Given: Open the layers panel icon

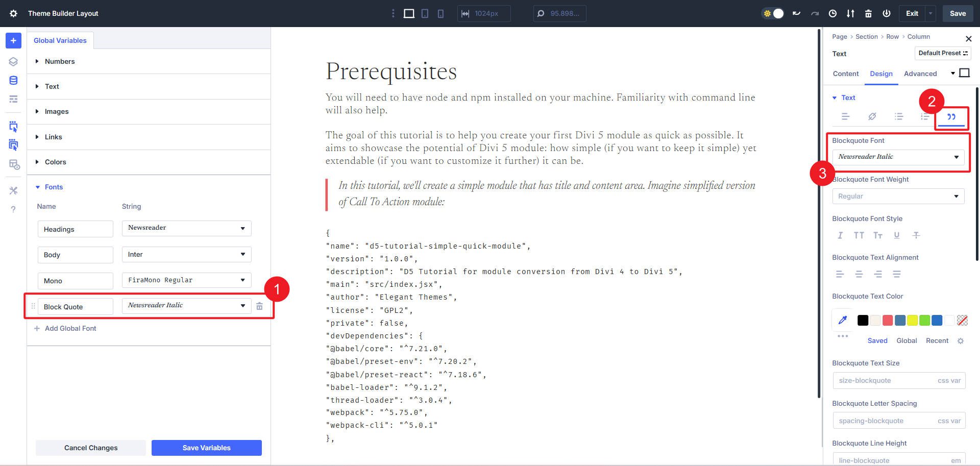Looking at the screenshot, I should click(x=13, y=61).
